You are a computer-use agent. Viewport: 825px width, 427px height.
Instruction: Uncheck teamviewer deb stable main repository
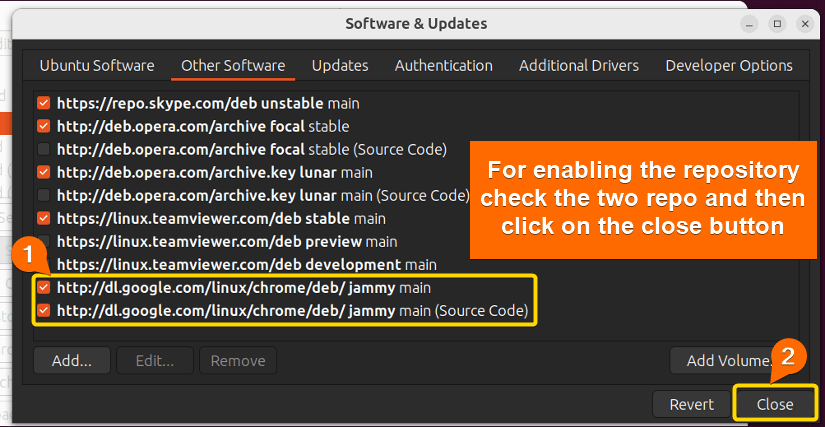click(44, 218)
